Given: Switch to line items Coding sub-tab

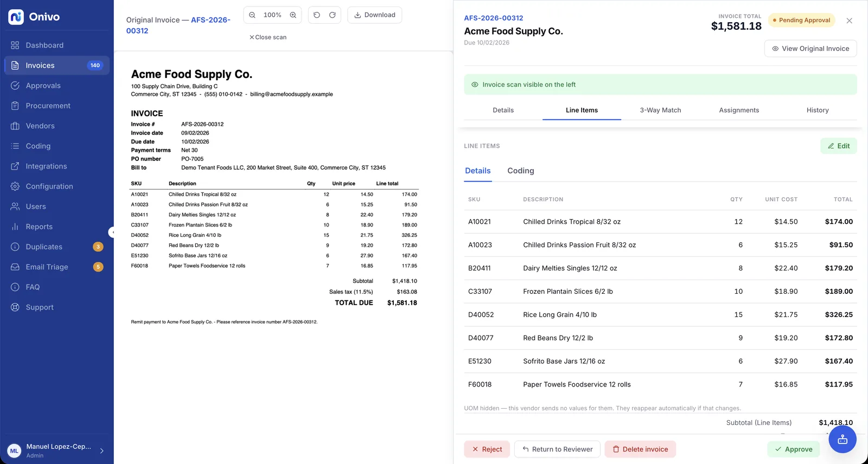Looking at the screenshot, I should click(521, 171).
